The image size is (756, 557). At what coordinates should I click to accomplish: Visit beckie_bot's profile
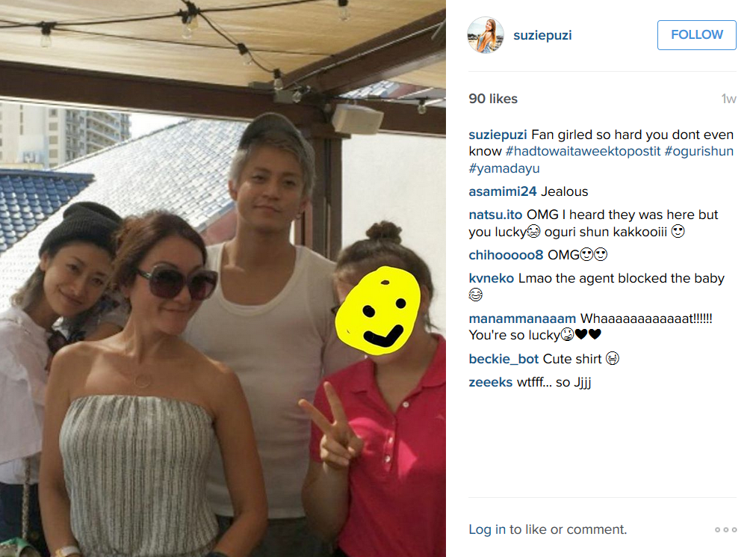pos(504,359)
